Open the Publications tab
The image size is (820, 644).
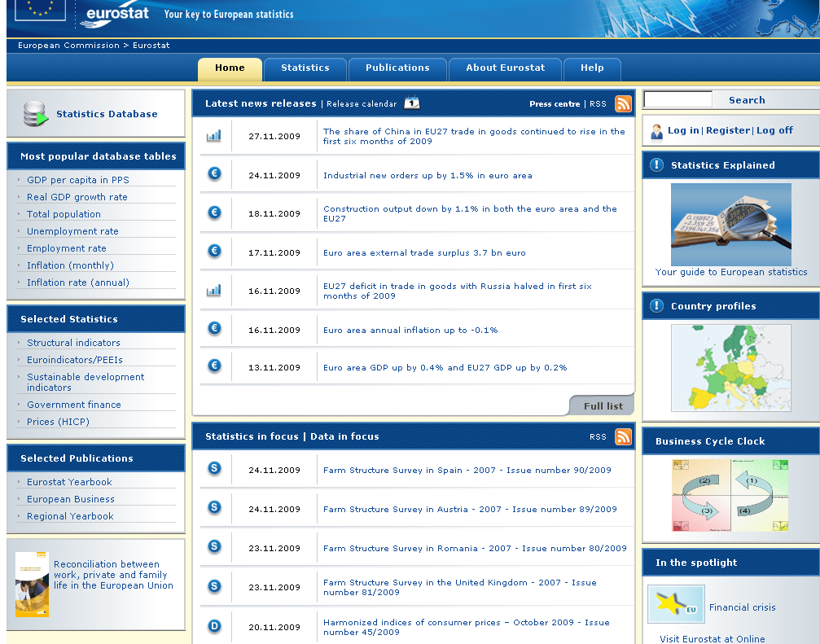point(397,68)
